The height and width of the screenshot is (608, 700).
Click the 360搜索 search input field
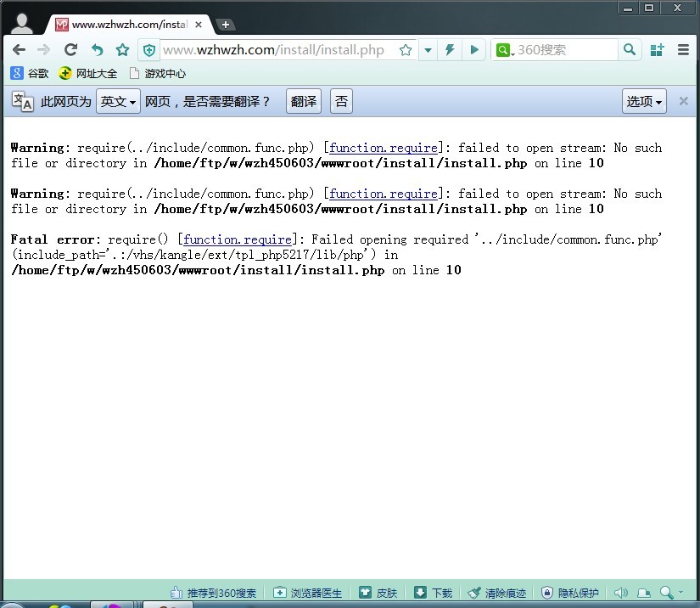click(564, 50)
